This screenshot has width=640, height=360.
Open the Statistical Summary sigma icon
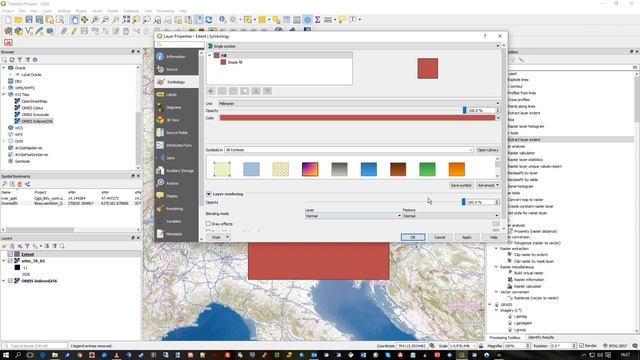click(318, 20)
